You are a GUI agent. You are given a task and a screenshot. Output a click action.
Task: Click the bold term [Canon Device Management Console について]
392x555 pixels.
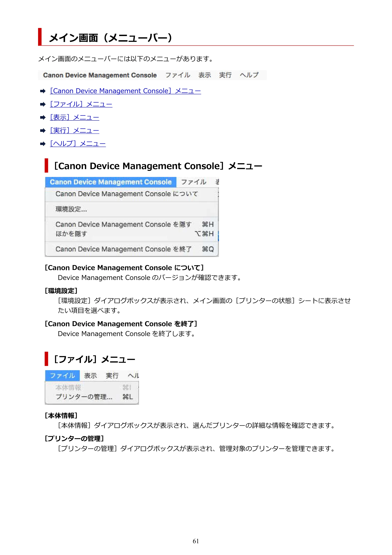(124, 268)
